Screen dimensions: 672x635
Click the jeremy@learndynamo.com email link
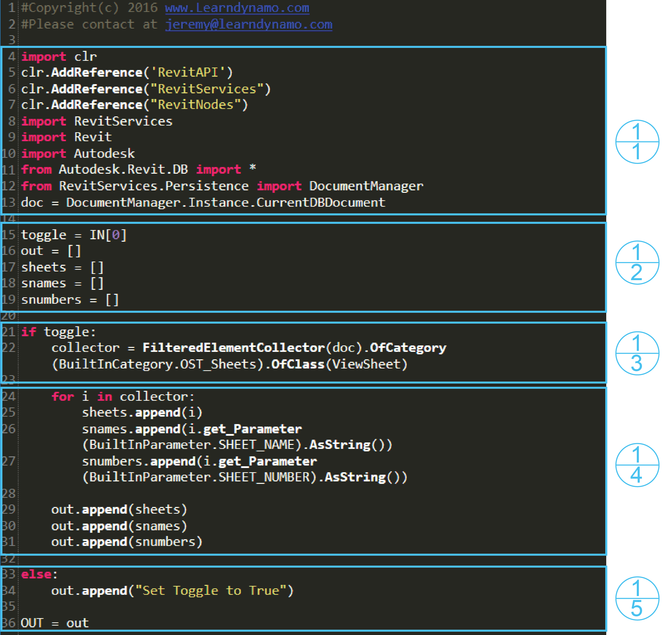(x=248, y=24)
